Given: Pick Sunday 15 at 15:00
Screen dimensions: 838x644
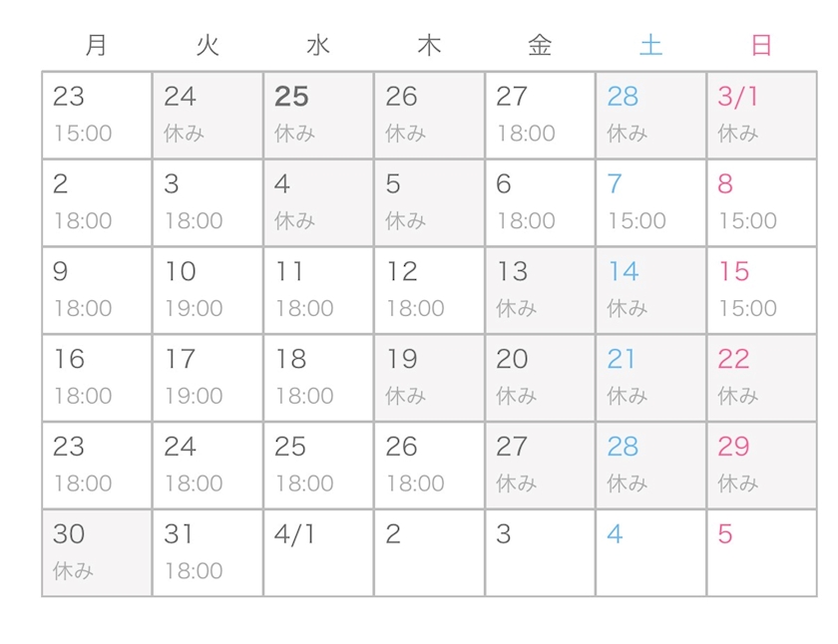Looking at the screenshot, I should click(761, 290).
